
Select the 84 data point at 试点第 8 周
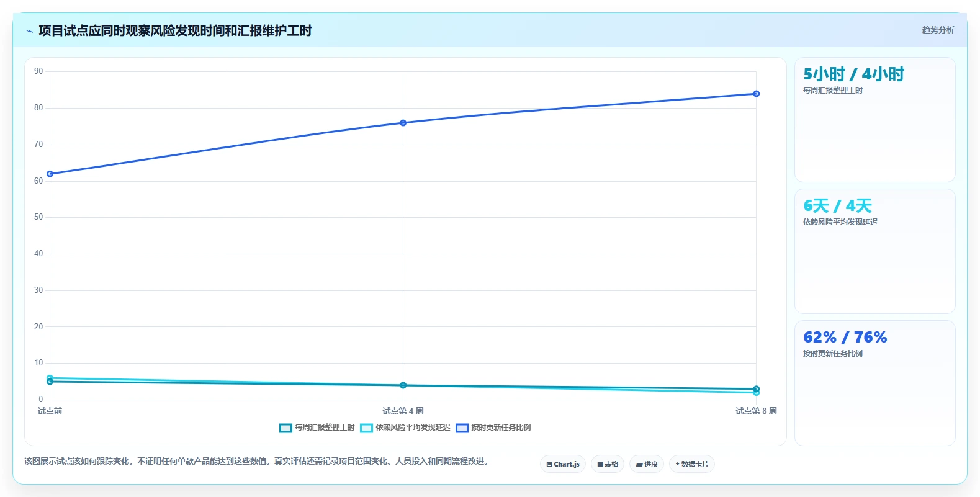pos(756,94)
